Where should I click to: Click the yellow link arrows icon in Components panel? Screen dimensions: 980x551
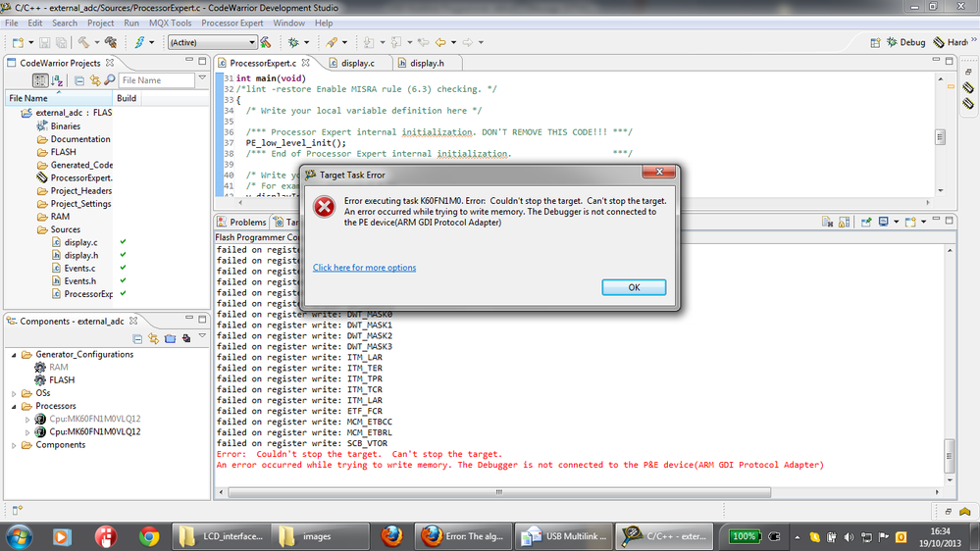[x=154, y=338]
